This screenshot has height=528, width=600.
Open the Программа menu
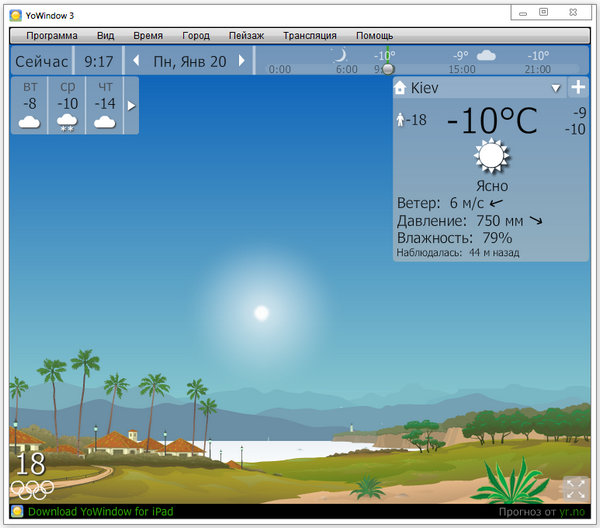pos(51,35)
